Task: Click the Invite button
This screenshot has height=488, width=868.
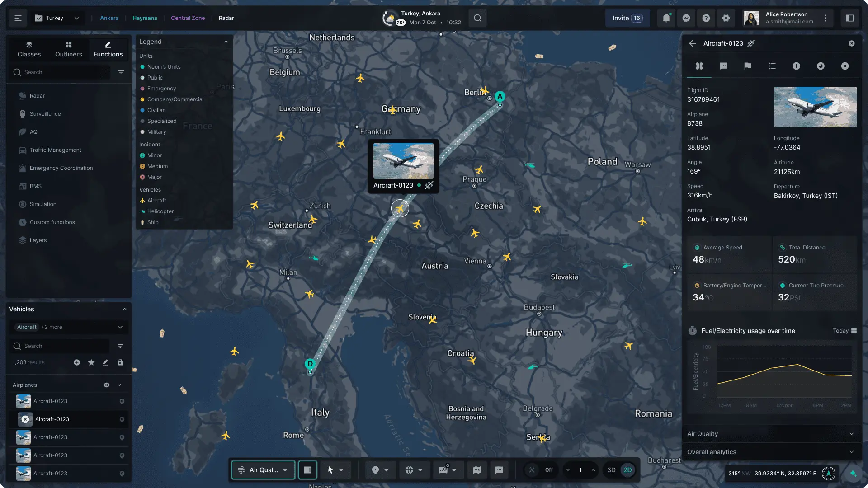Action: click(627, 18)
